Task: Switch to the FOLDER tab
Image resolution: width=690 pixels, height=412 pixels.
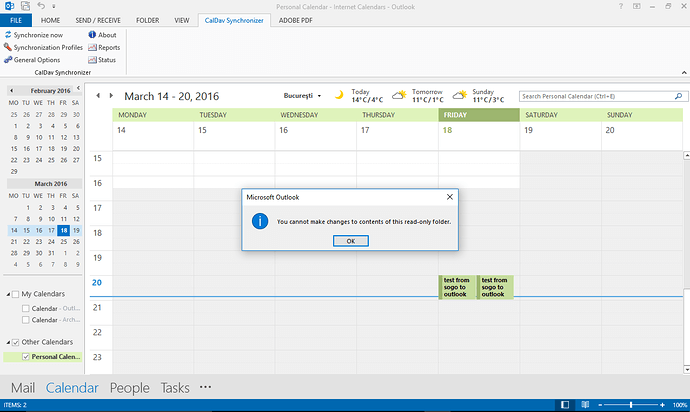Action: tap(147, 20)
